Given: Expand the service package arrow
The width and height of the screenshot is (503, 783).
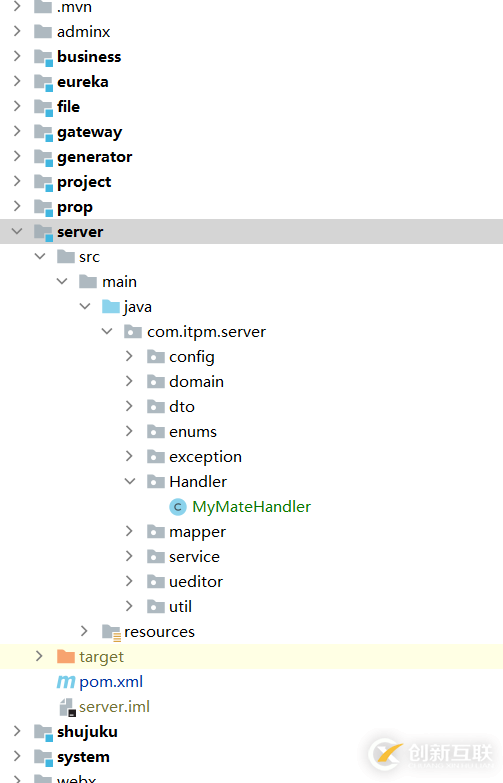Looking at the screenshot, I should 129,556.
